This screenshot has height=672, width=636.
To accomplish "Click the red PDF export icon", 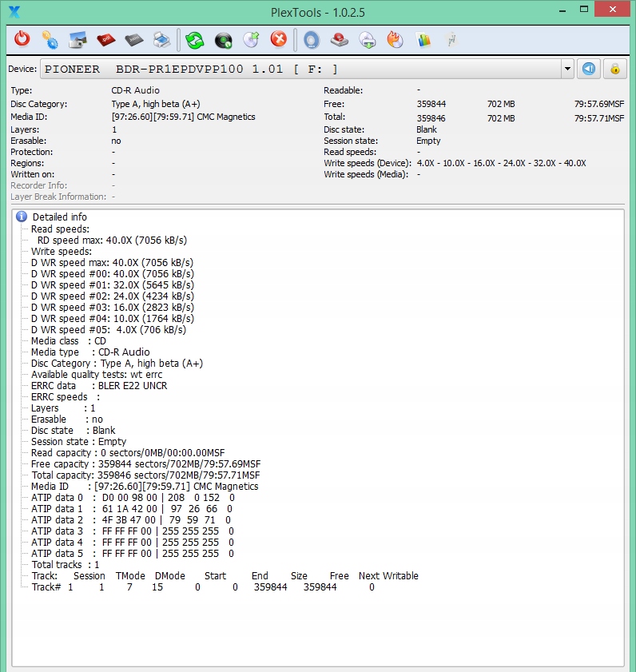I will point(105,39).
